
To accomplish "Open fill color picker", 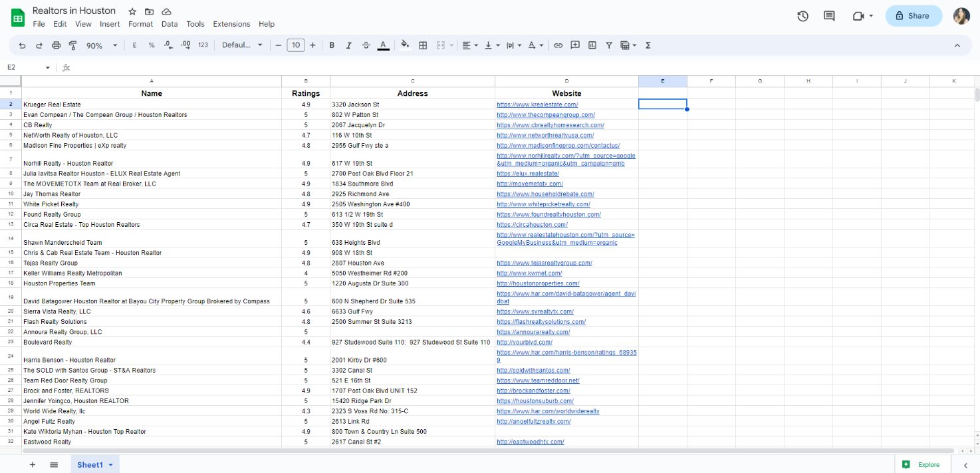I will click(x=406, y=45).
